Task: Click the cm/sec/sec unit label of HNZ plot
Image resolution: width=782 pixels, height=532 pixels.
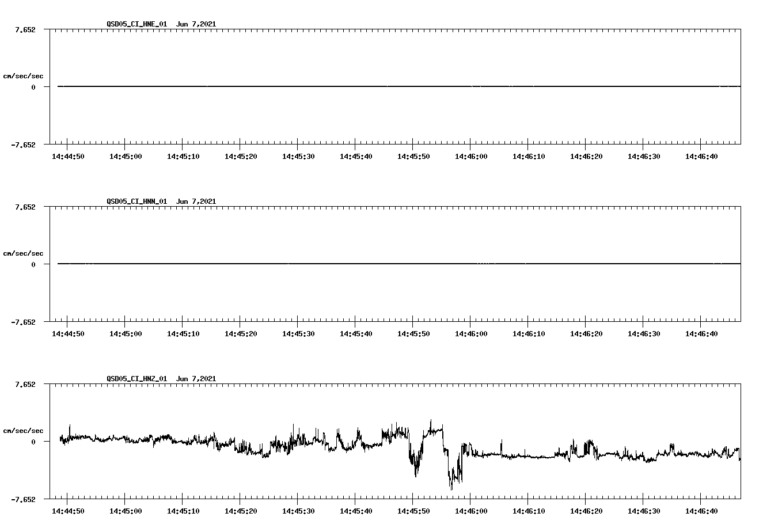Action: [x=23, y=431]
